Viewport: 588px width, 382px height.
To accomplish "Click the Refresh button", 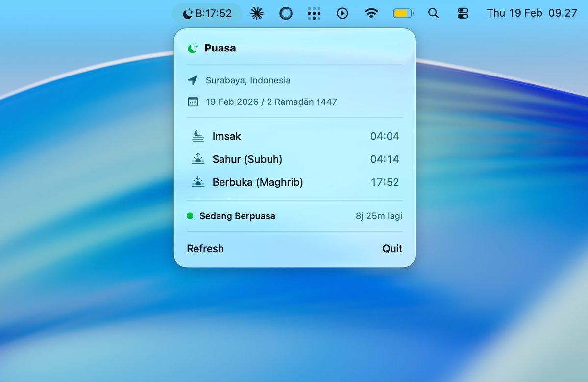I will click(x=205, y=249).
